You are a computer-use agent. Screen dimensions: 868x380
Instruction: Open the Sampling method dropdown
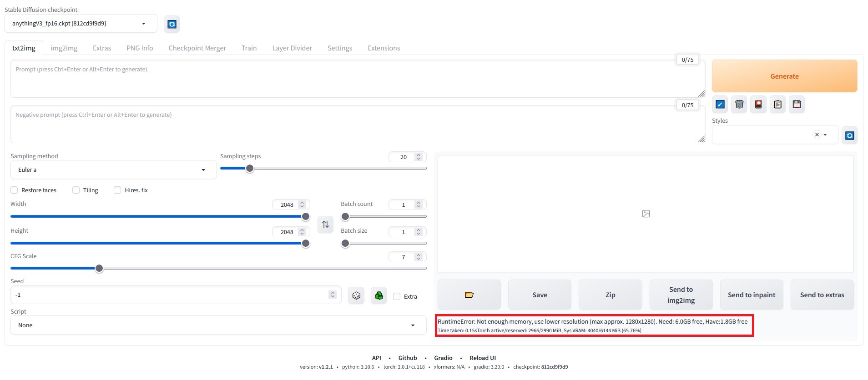[113, 170]
